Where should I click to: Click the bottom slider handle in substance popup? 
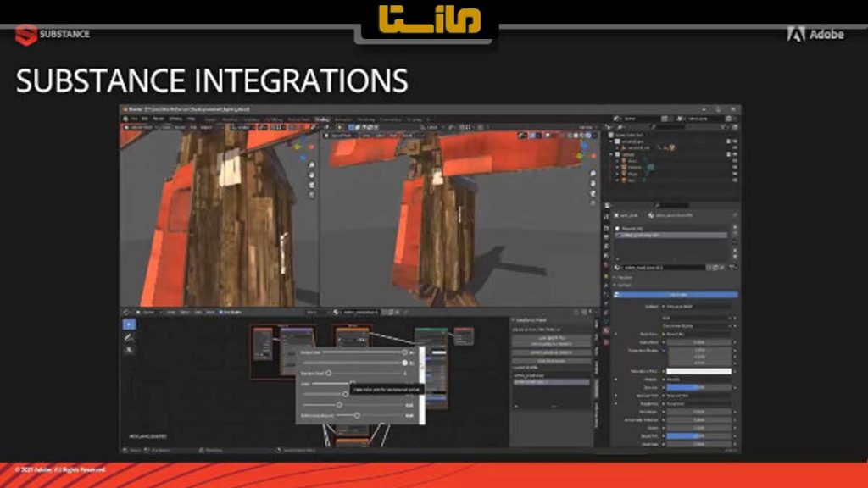click(357, 415)
